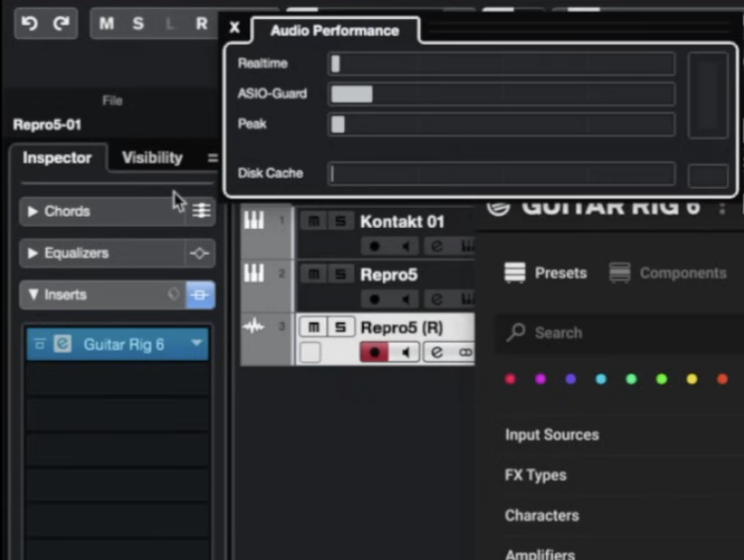This screenshot has height=560, width=744.
Task: Edit channel settings for Repro5 (R)
Action: coord(436,352)
